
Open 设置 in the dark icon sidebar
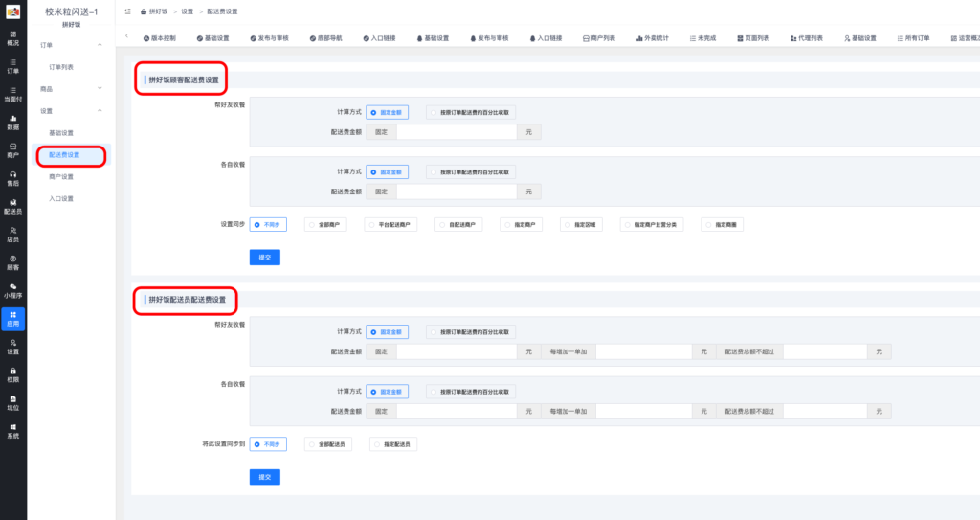12,348
